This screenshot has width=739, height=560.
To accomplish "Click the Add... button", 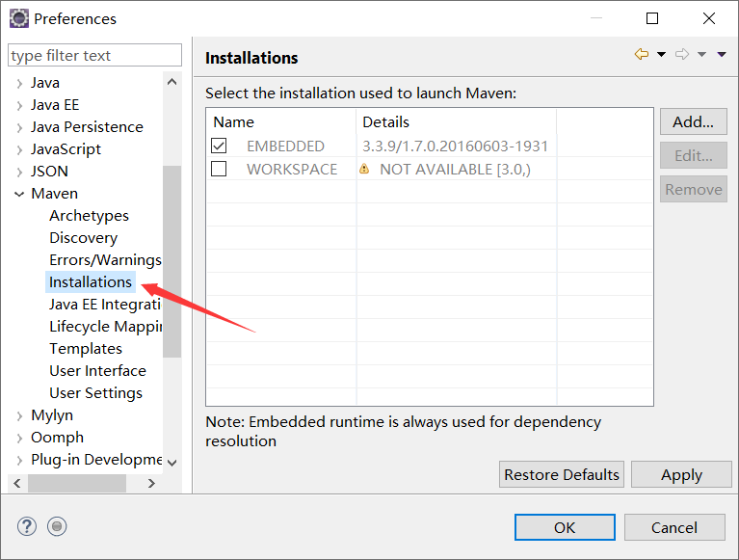I will [x=694, y=121].
